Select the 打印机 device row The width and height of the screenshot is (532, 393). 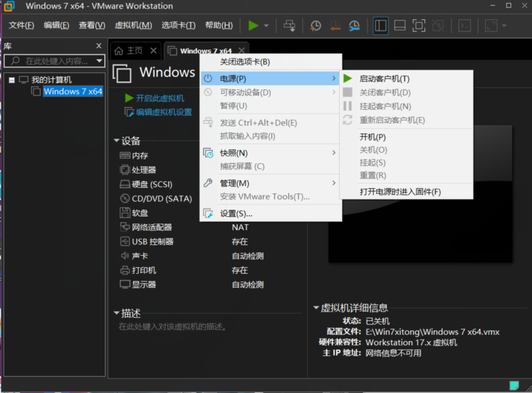coord(138,271)
